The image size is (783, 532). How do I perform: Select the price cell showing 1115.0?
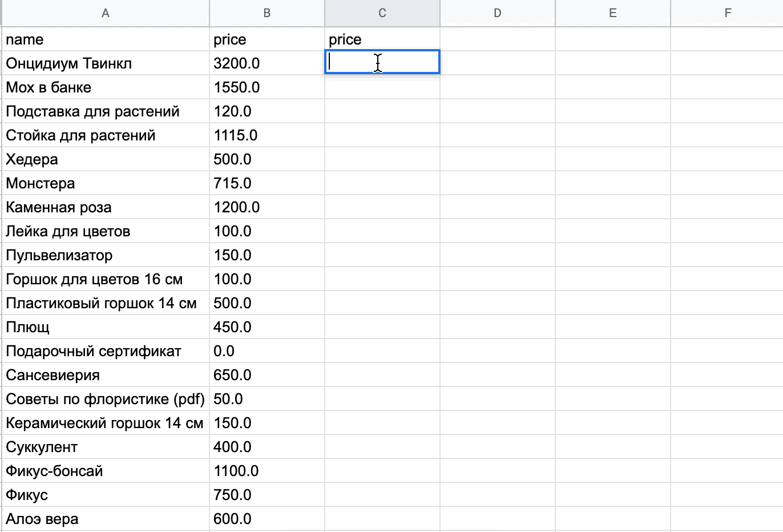pos(267,135)
